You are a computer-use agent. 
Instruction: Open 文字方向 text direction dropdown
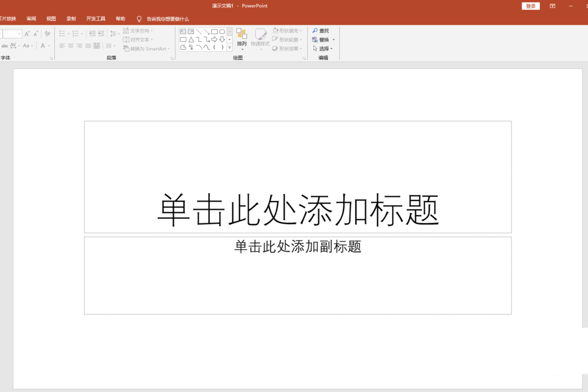(138, 31)
